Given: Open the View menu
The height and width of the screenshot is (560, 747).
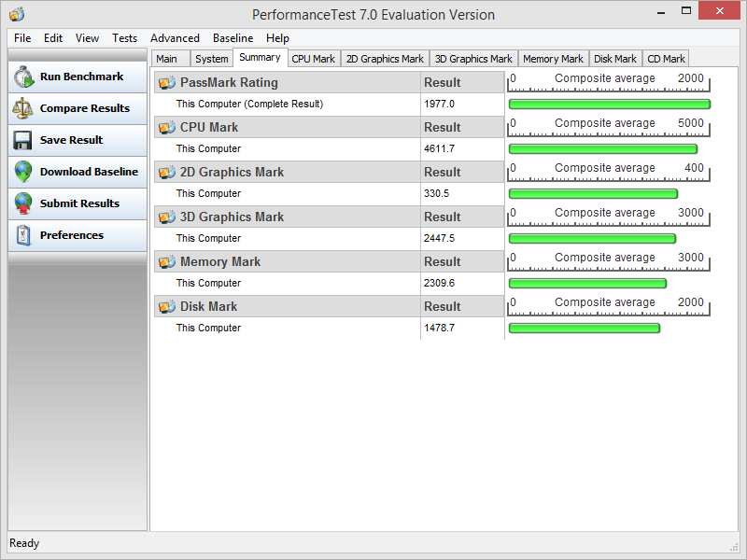Looking at the screenshot, I should tap(87, 38).
